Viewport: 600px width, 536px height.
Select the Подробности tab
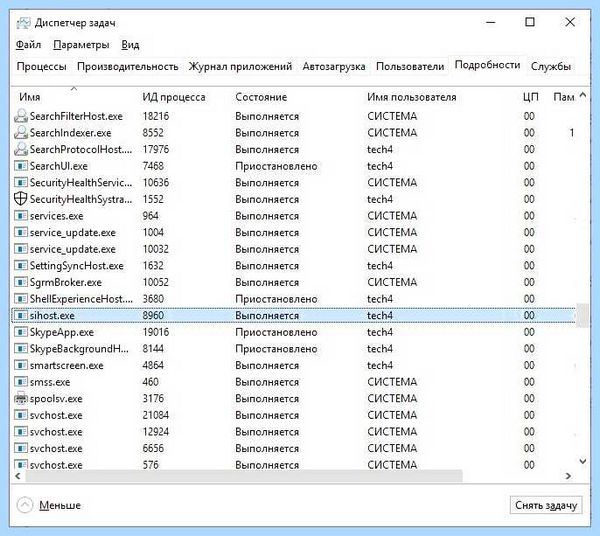pos(488,65)
